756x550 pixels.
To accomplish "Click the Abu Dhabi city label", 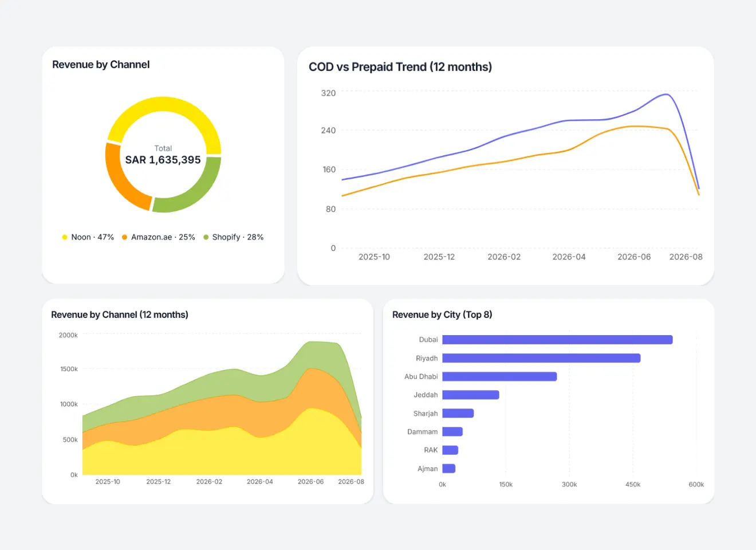I will point(421,376).
